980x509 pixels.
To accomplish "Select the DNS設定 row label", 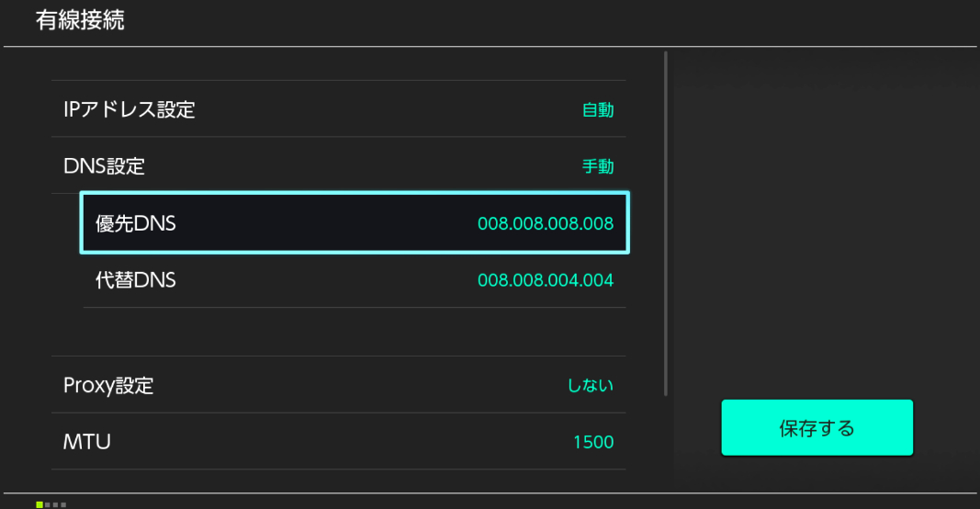I will click(104, 166).
